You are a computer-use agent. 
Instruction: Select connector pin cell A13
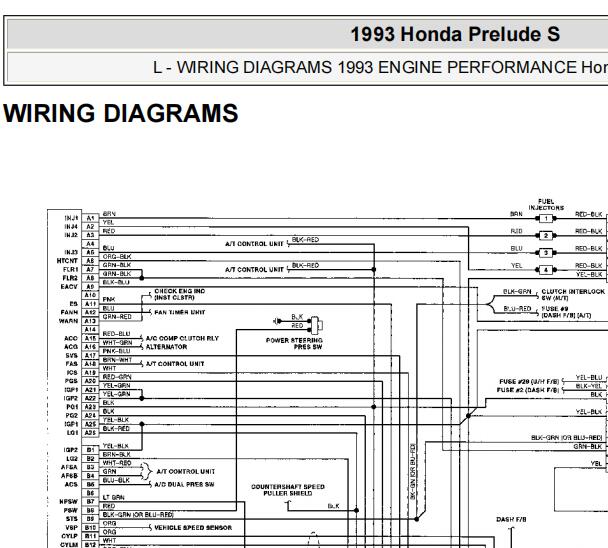[90, 321]
